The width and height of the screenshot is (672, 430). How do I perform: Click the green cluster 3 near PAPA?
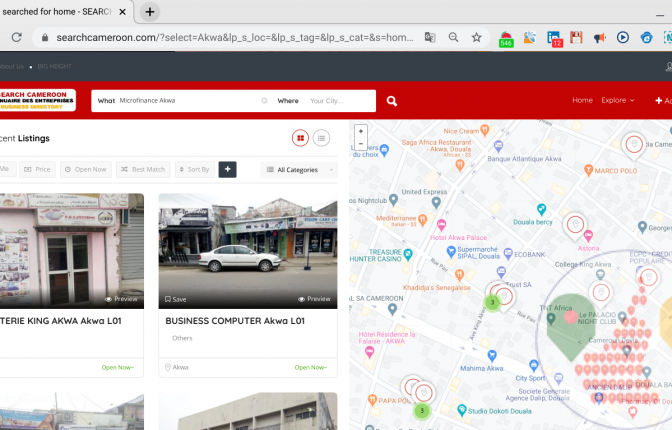point(422,411)
